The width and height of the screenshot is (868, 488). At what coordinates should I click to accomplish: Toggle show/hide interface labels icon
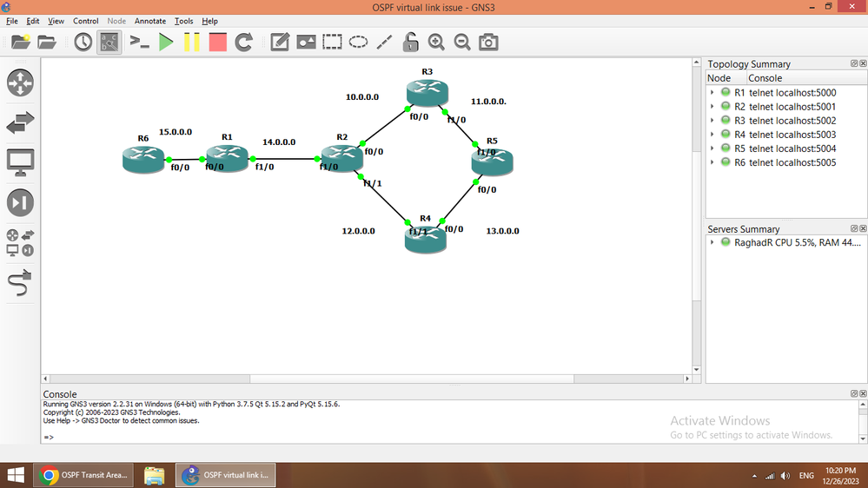tap(109, 42)
